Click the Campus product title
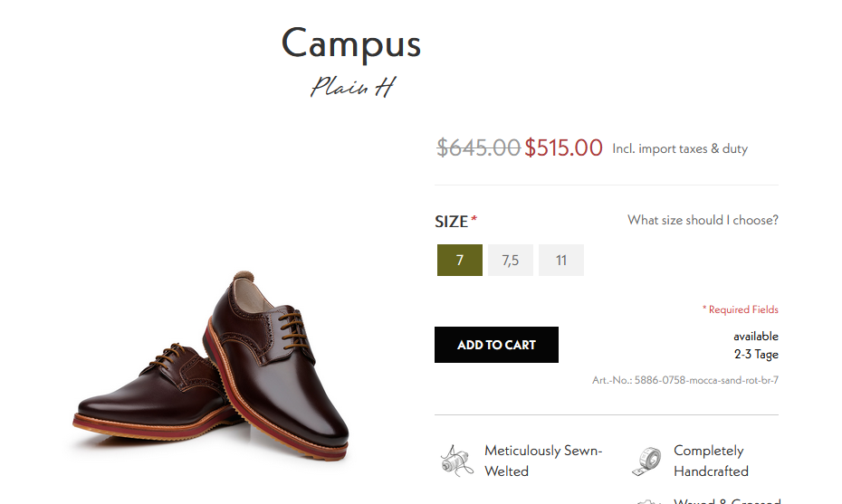 tap(350, 43)
